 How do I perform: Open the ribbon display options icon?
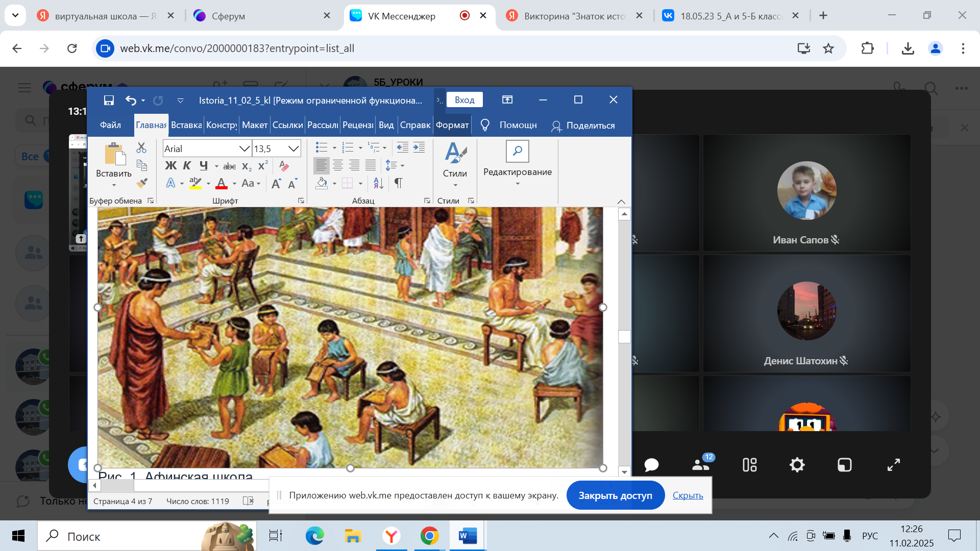coord(507,100)
